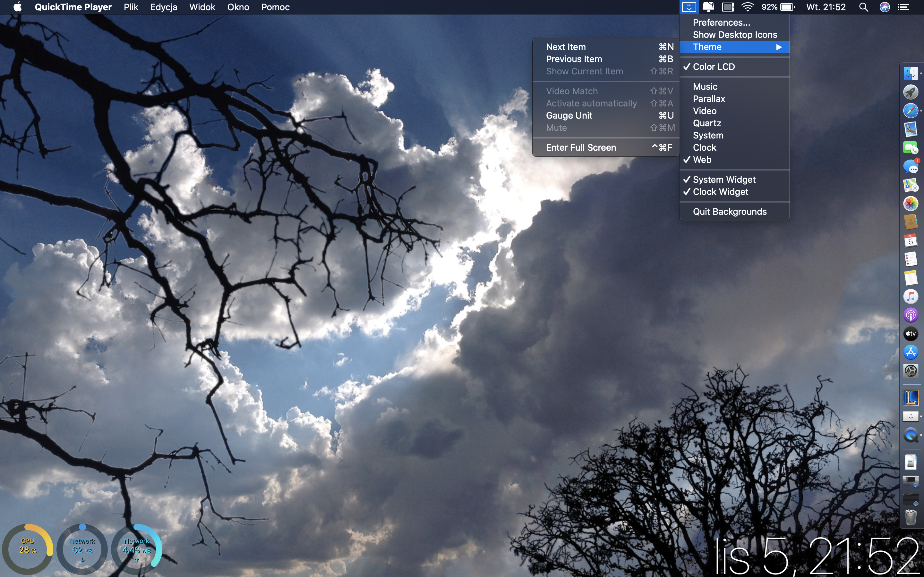Expand the Theme submenu arrow
Screen dimensions: 924x577
tap(779, 47)
